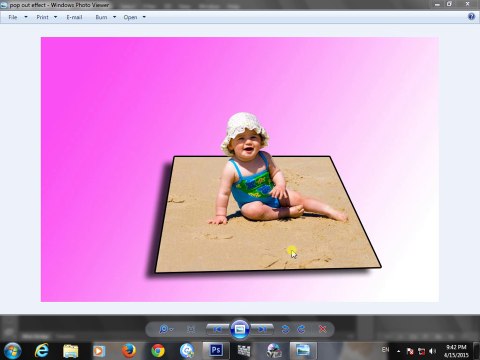
Task: Click the blue globe taskbar icon after Chrome
Action: (x=187, y=351)
